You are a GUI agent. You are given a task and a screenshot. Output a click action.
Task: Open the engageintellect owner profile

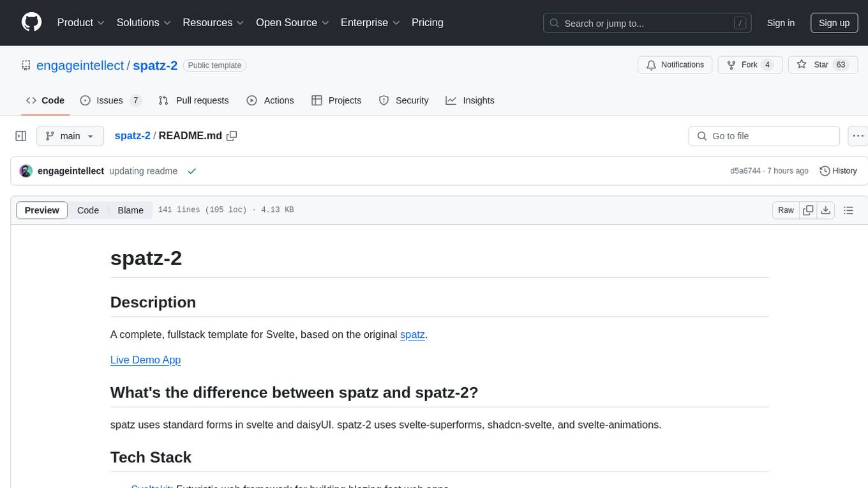[80, 65]
